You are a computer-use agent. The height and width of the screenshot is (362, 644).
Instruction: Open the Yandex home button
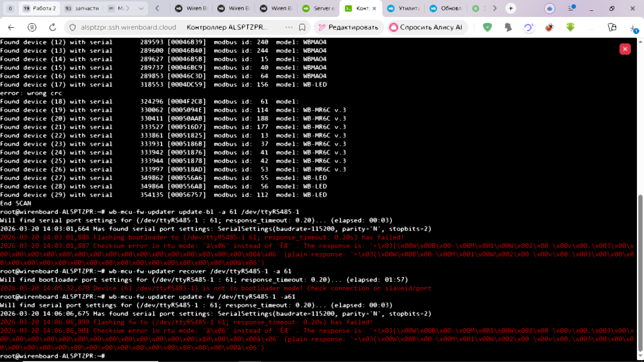(x=32, y=27)
